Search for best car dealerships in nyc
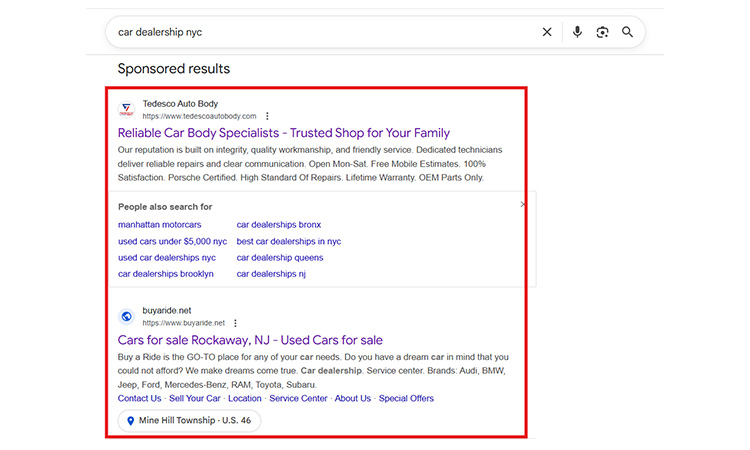750x450 pixels. point(289,241)
